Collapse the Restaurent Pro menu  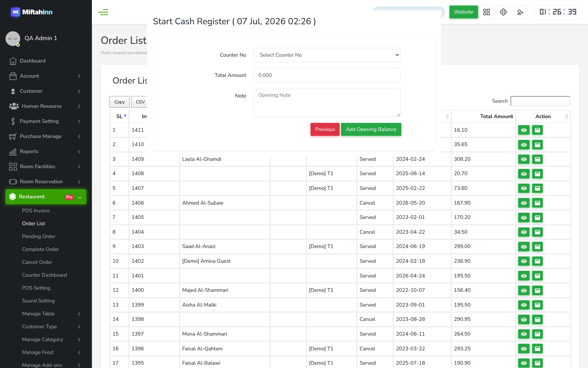[46, 197]
